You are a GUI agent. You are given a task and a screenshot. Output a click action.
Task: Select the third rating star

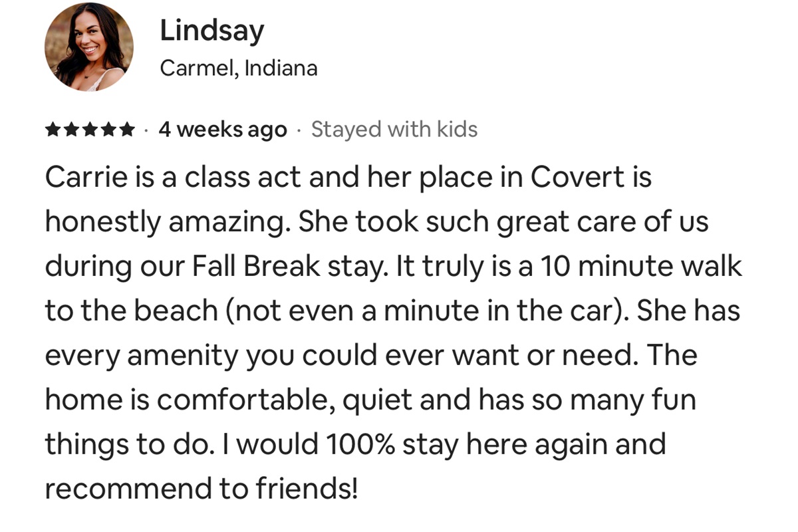tap(89, 130)
